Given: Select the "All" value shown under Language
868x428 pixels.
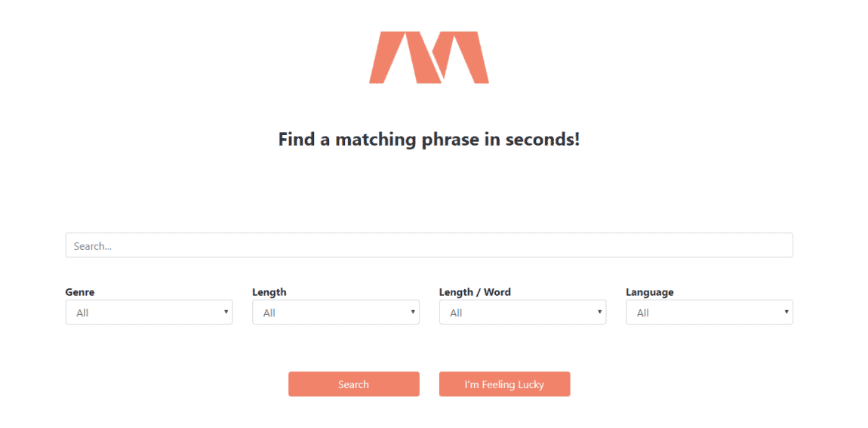Looking at the screenshot, I should [x=643, y=313].
